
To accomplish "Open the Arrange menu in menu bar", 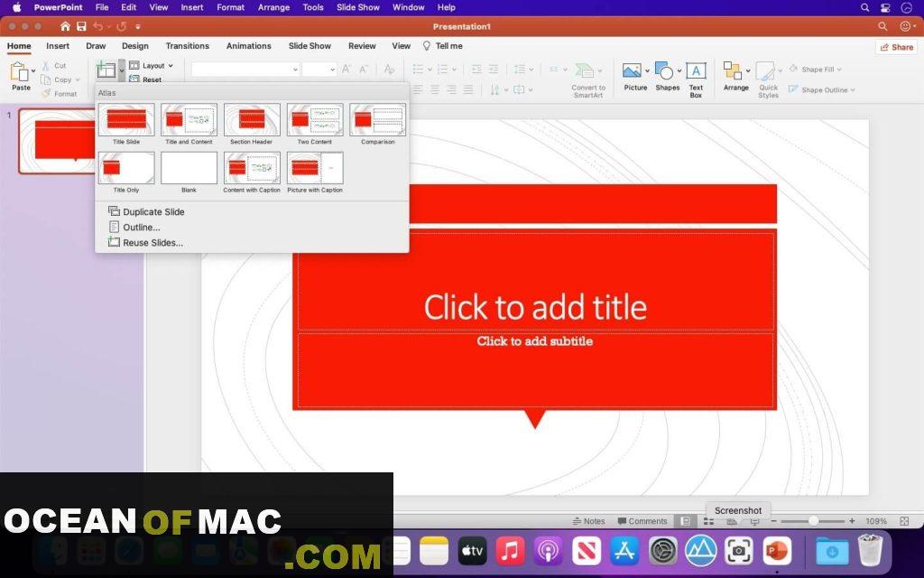I will [273, 7].
